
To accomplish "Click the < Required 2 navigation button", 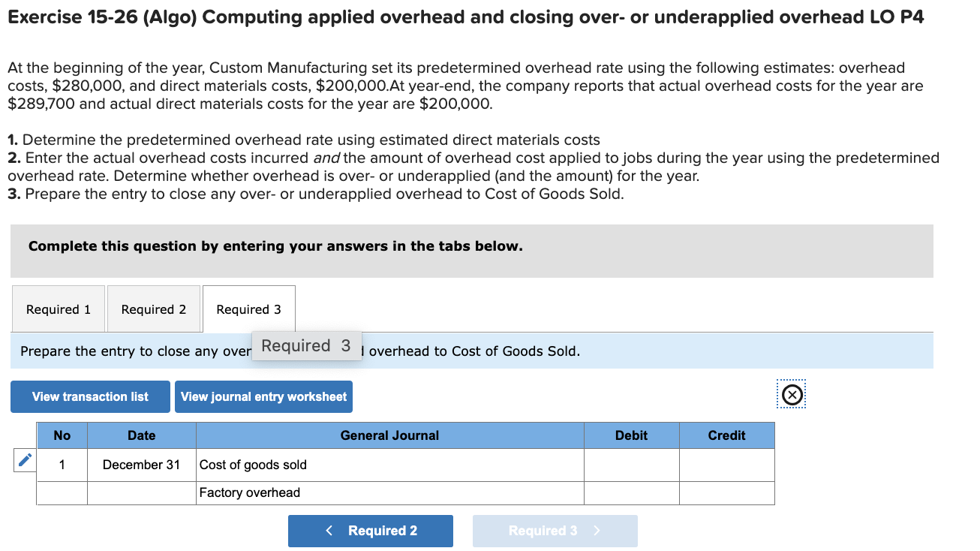I will [x=371, y=531].
